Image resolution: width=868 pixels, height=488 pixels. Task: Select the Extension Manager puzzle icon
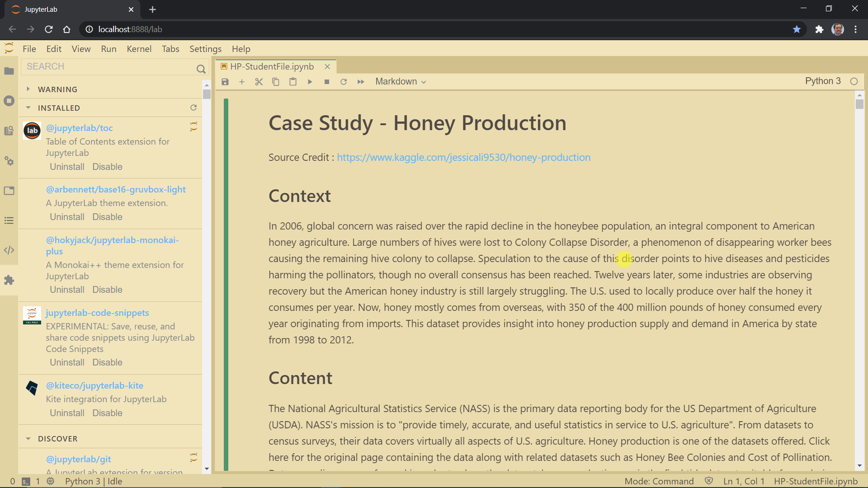coord(9,280)
